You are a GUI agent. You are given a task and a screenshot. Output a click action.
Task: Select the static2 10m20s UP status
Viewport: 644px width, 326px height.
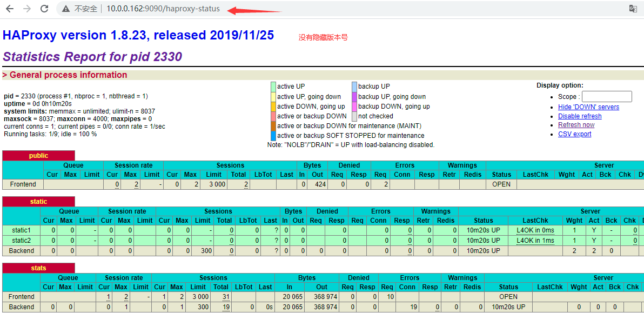(x=484, y=241)
